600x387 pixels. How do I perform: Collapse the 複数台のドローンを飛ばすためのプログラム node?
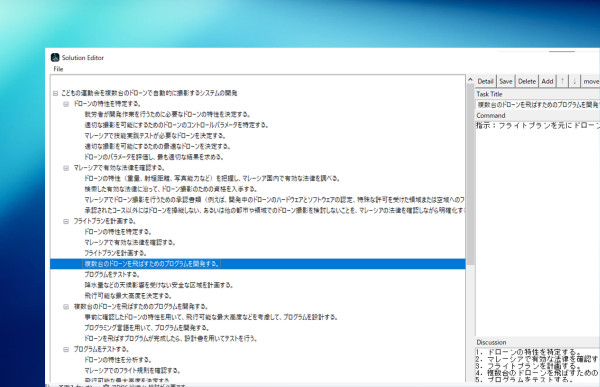pos(66,307)
